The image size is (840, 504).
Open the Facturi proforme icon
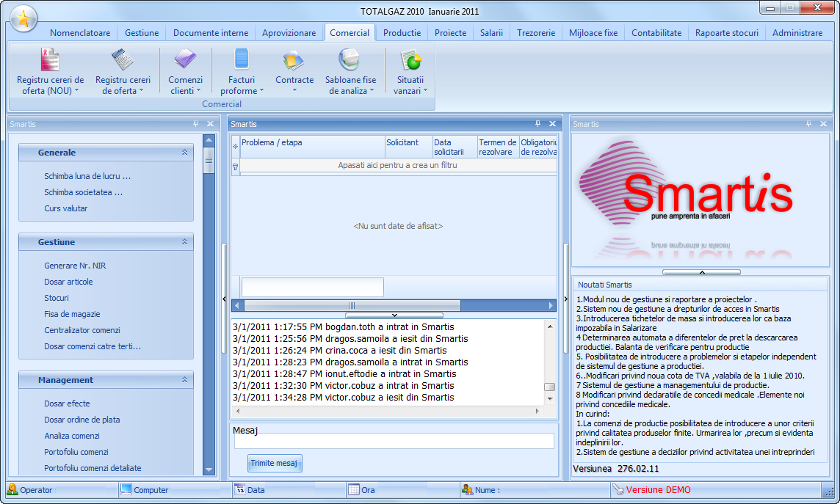[x=241, y=60]
